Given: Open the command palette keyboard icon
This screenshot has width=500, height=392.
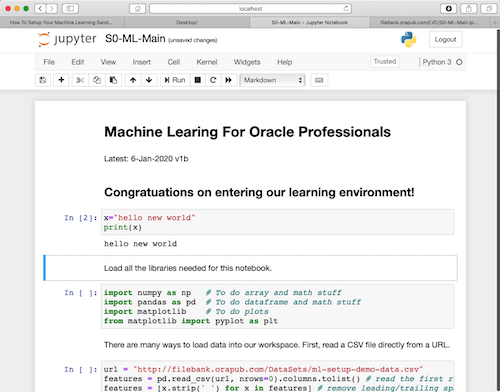Looking at the screenshot, I should (x=319, y=80).
